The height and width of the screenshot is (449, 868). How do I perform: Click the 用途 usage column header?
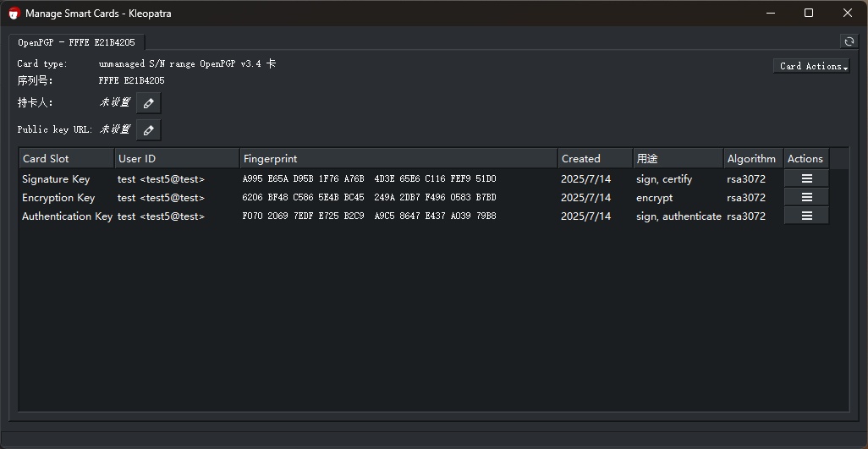[677, 159]
